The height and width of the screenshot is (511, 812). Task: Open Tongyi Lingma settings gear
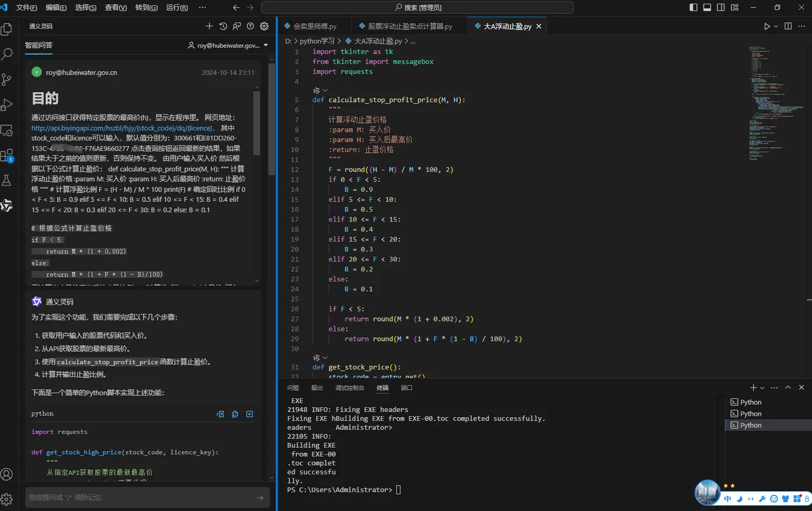264,26
